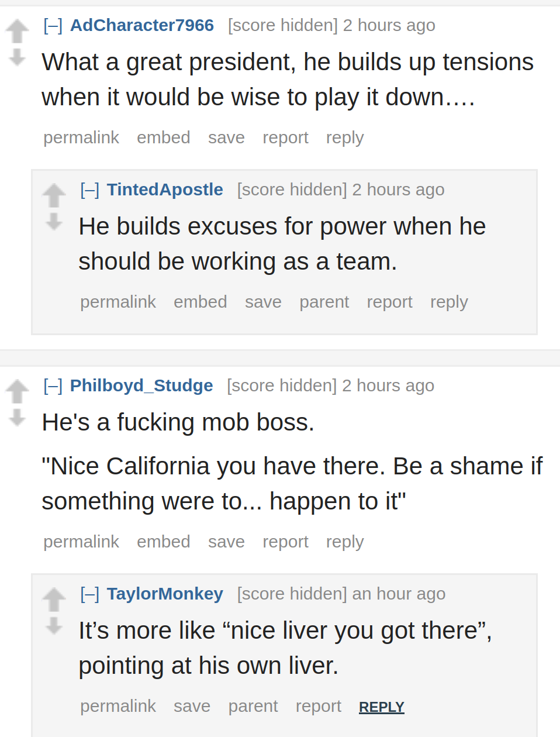Upvote Philboyd_Studge's comment

tap(18, 391)
